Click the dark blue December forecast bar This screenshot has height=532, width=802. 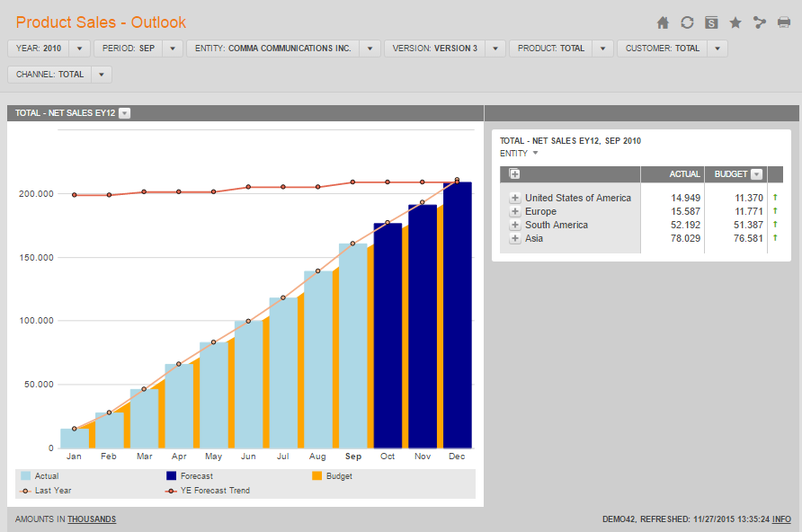click(x=458, y=315)
